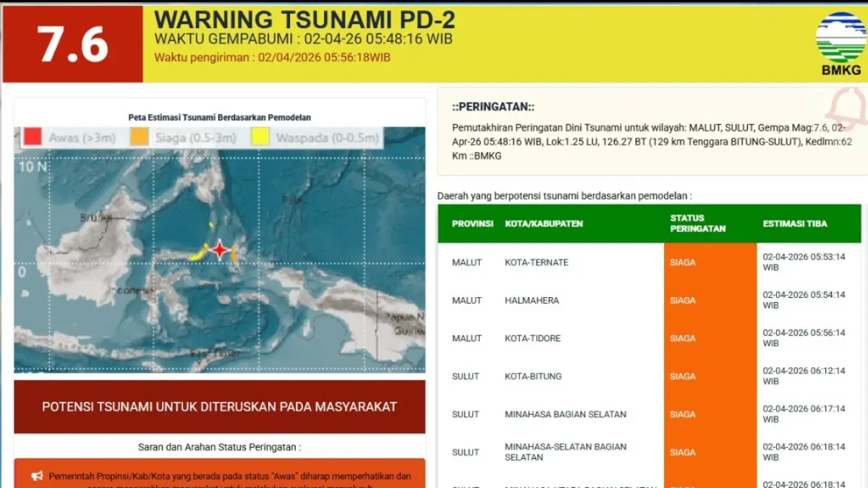
Task: Click the PROVINSI column header
Action: pos(472,224)
